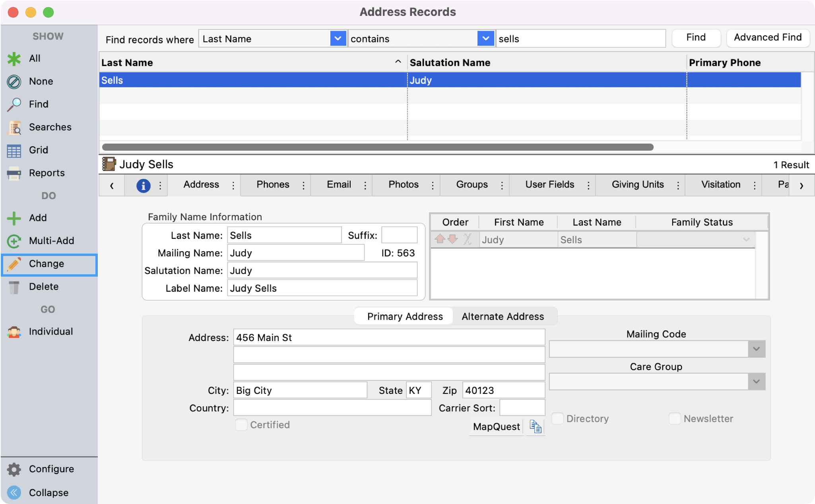Click copy address icon beside MapQuest
The width and height of the screenshot is (815, 504).
[x=535, y=427]
